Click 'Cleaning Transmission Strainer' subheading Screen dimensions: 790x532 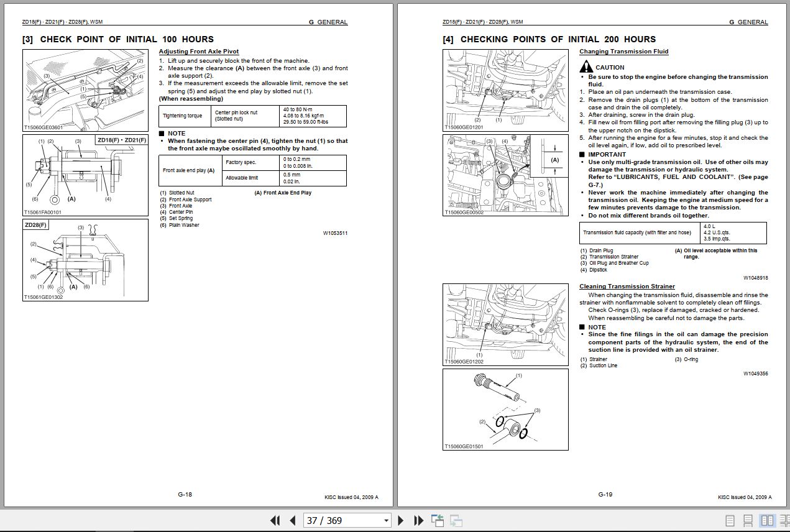pos(627,287)
